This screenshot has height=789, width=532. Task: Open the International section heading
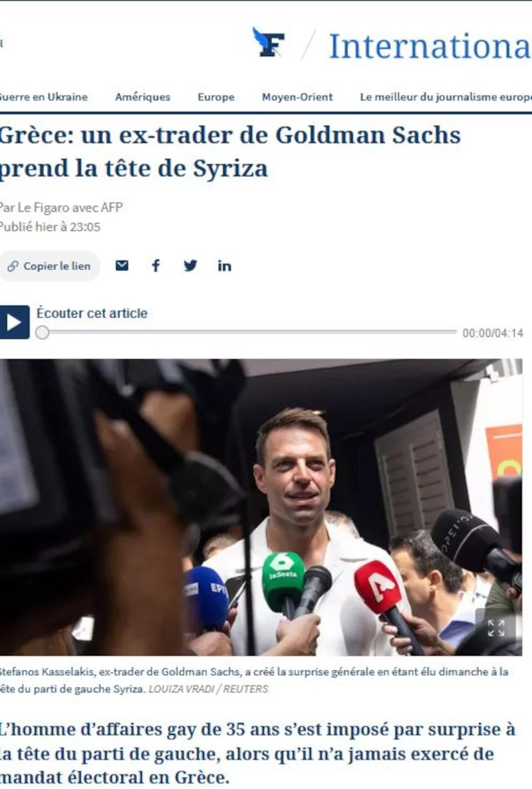point(430,47)
